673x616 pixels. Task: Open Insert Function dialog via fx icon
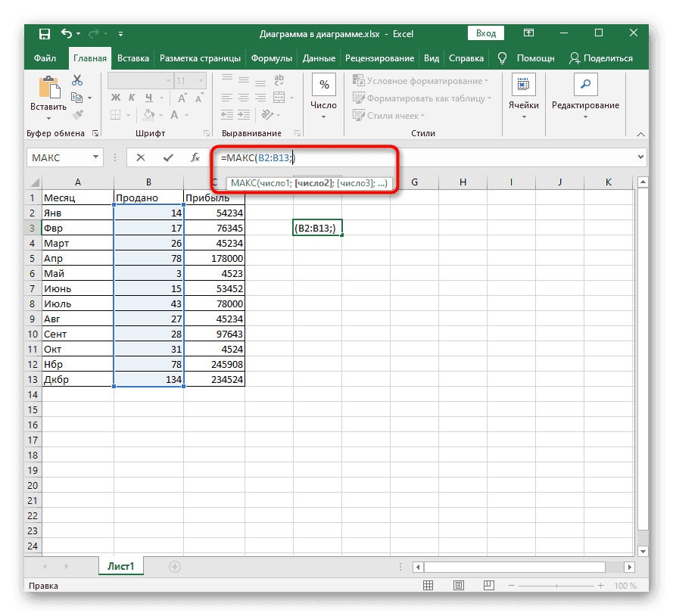tap(195, 157)
